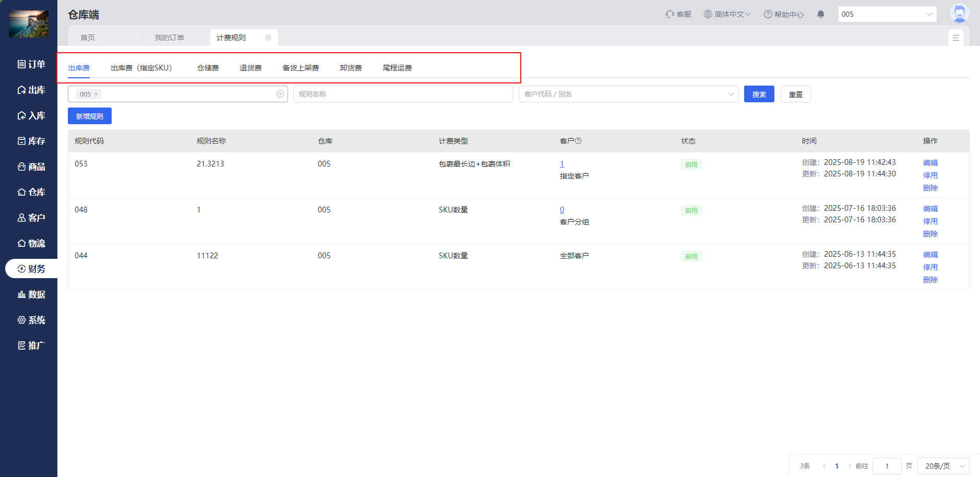Screen dimensions: 980x477
Task: Click the customer column help icon
Action: point(578,141)
